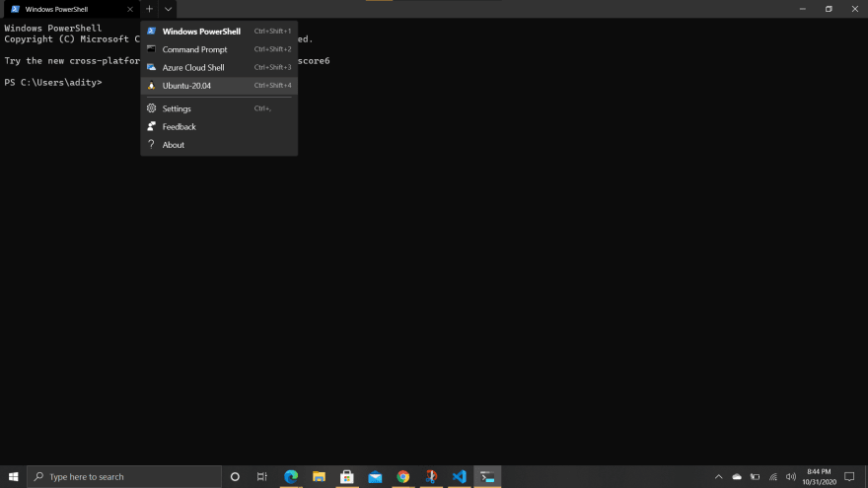This screenshot has width=868, height=488.
Task: Launch Google Chrome from taskbar
Action: pos(403,476)
